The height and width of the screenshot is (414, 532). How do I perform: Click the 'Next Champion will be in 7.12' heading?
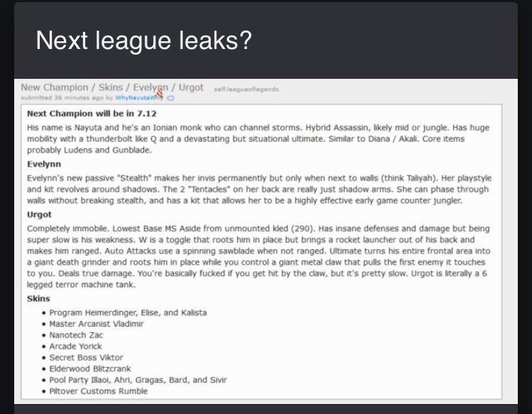click(92, 114)
